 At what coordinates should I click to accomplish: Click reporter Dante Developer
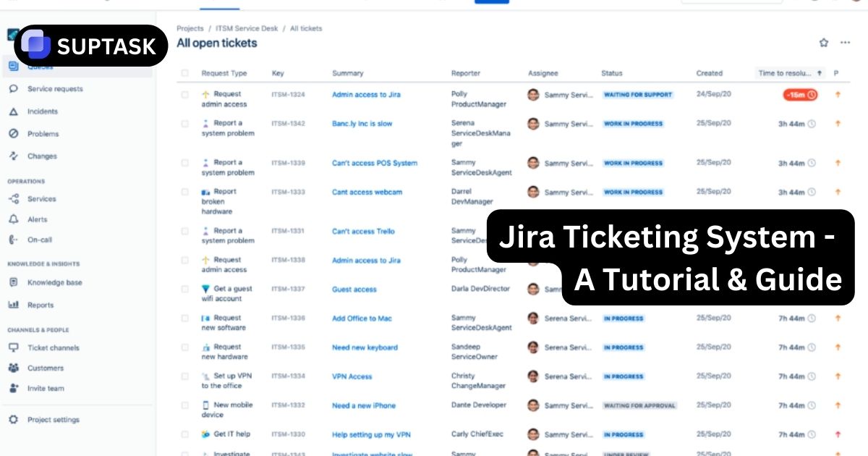(x=479, y=405)
